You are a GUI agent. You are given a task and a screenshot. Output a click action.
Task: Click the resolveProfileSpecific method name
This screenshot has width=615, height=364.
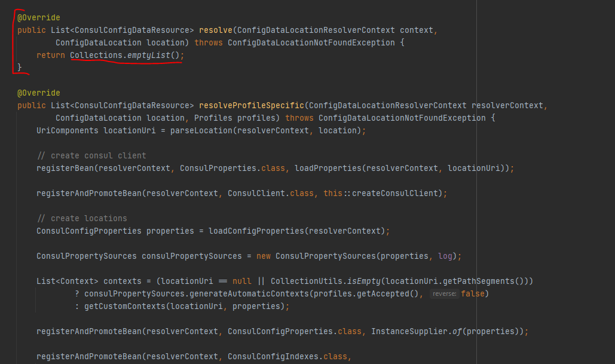[252, 106]
